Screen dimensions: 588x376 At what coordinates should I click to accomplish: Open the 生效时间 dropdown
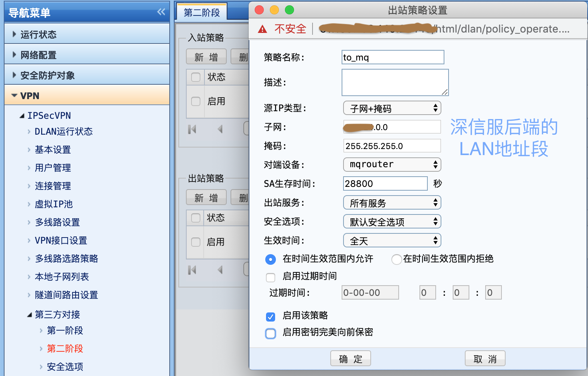click(392, 241)
